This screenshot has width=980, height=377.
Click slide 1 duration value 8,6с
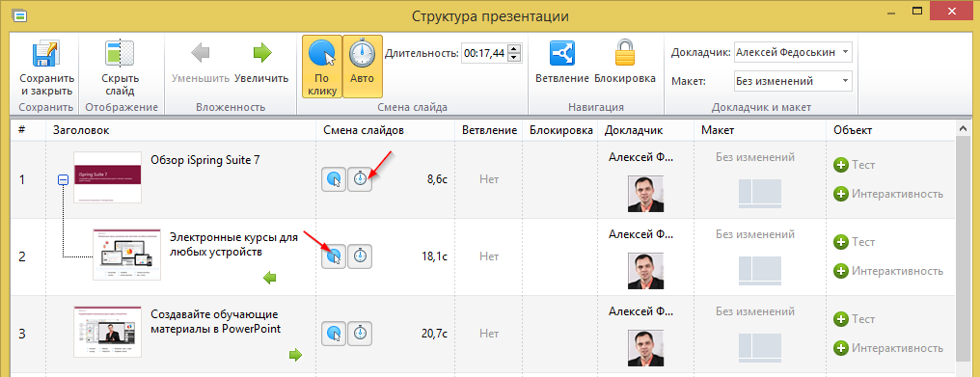tap(438, 179)
